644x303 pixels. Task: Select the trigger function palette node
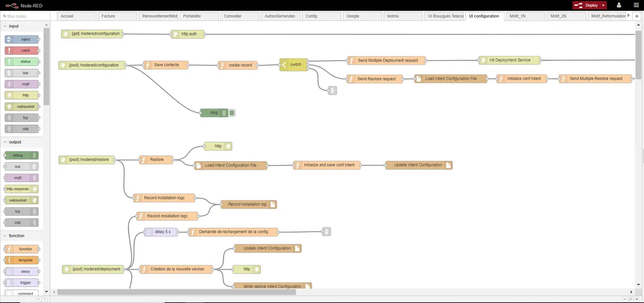pos(22,283)
